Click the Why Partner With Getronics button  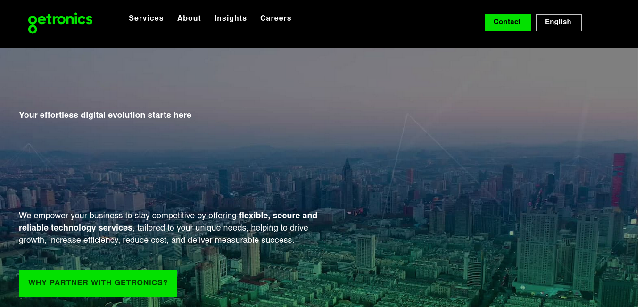pyautogui.click(x=98, y=283)
